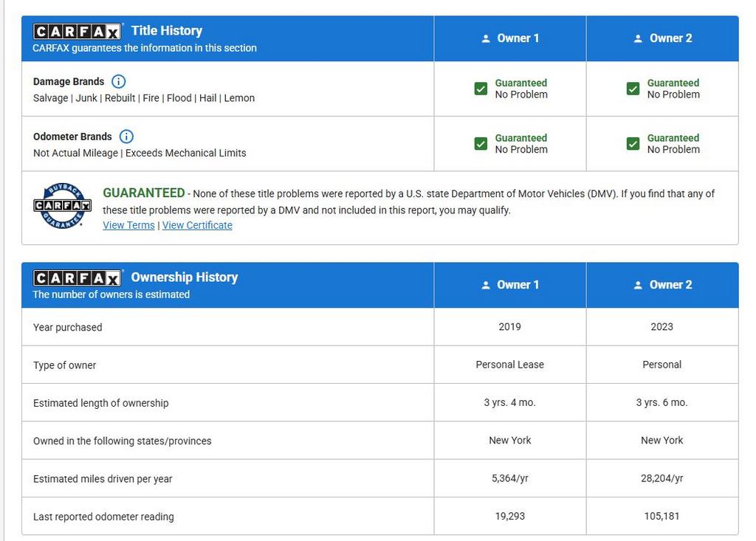Click '5,364/yr' value
Image resolution: width=756 pixels, height=541 pixels.
pos(509,478)
